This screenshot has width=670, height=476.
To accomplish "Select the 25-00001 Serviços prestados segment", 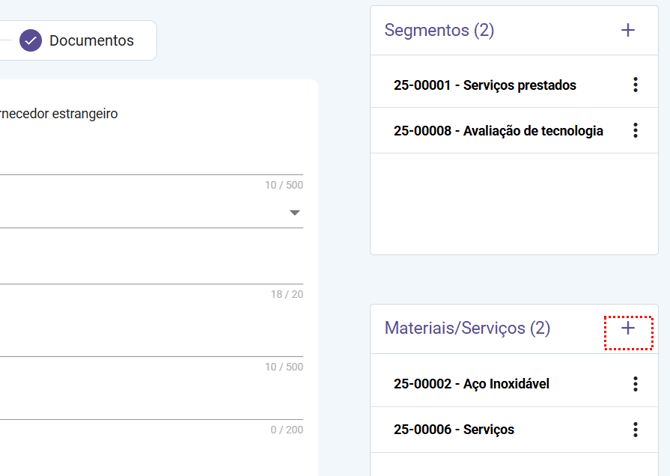I will tap(485, 85).
